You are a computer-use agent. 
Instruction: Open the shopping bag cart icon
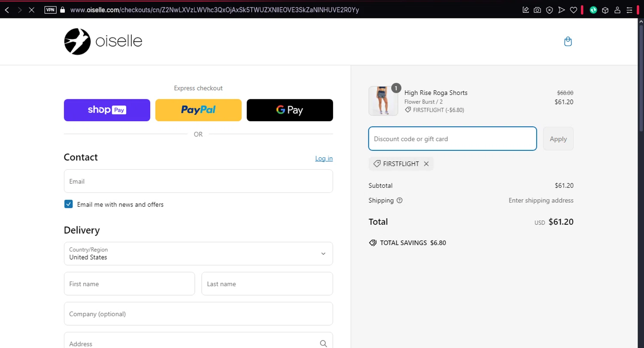568,42
